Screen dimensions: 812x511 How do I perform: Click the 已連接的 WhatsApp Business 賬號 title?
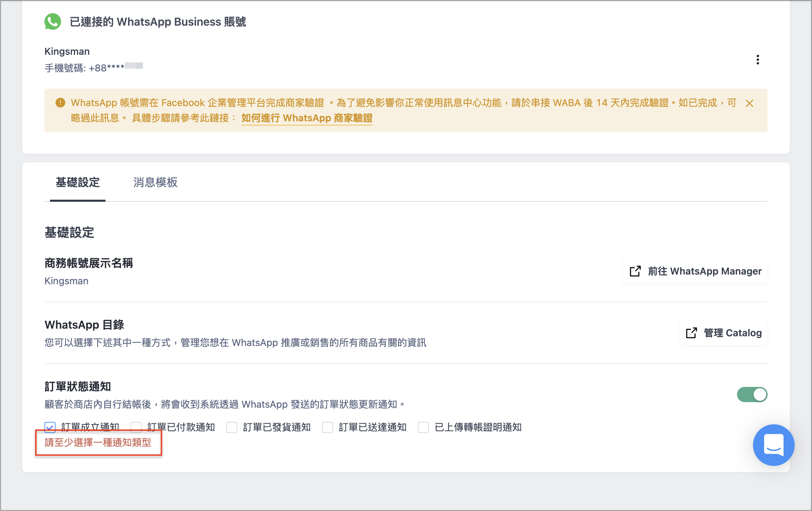click(x=158, y=21)
